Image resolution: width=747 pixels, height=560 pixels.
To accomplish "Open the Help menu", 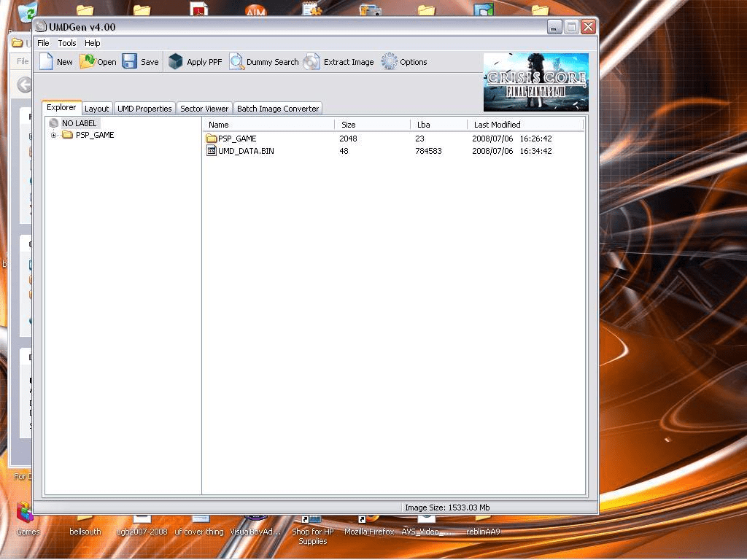I will [x=92, y=43].
